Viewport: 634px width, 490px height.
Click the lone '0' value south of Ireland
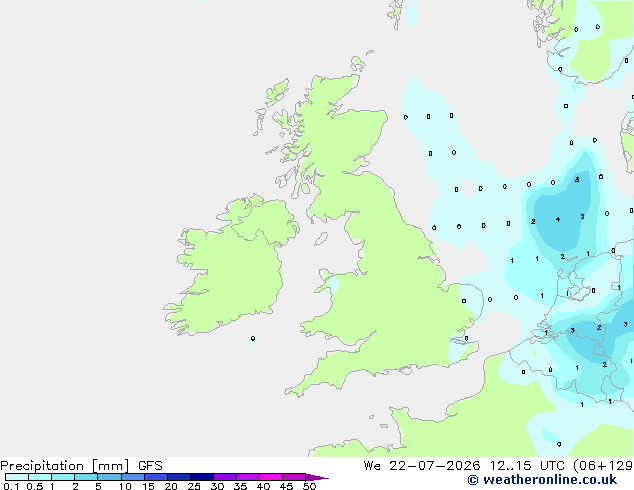253,338
